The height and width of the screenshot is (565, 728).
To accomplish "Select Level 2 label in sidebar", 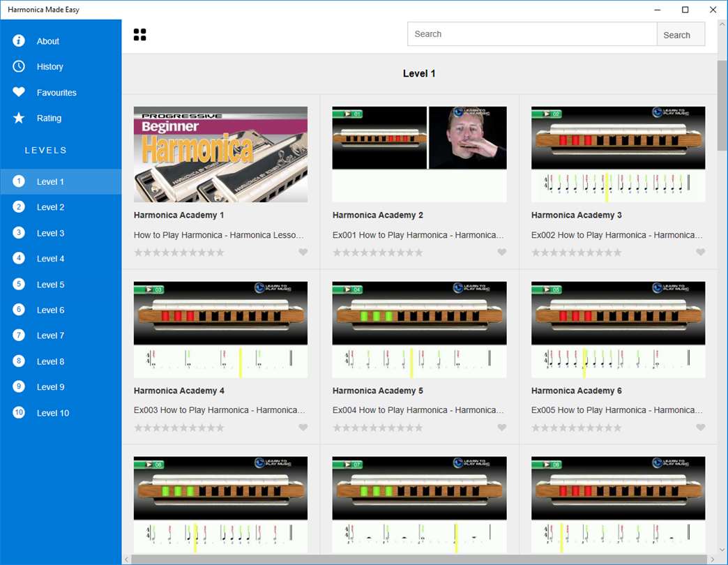I will pyautogui.click(x=51, y=207).
